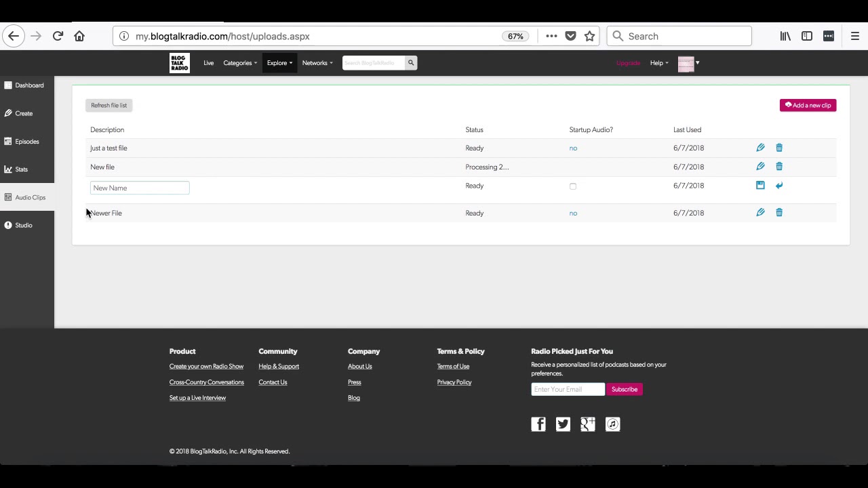Click the BlogTalkRadio logo
The height and width of the screenshot is (488, 868).
click(x=180, y=63)
